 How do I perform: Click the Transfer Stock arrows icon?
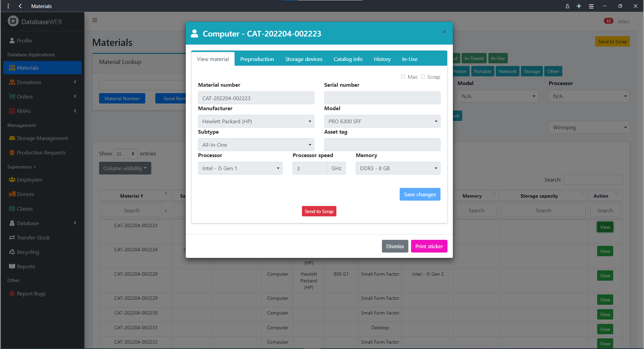[x=12, y=237]
